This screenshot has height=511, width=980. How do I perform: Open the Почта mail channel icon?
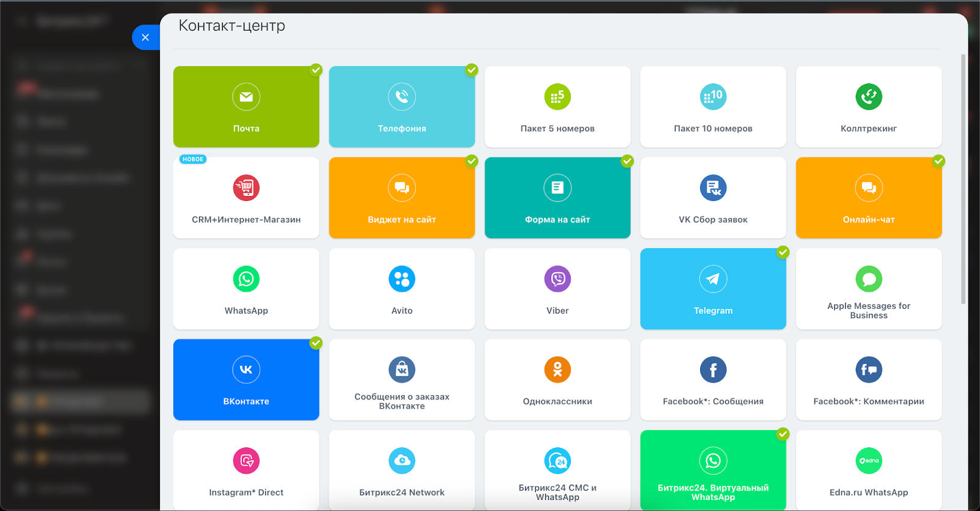click(246, 97)
